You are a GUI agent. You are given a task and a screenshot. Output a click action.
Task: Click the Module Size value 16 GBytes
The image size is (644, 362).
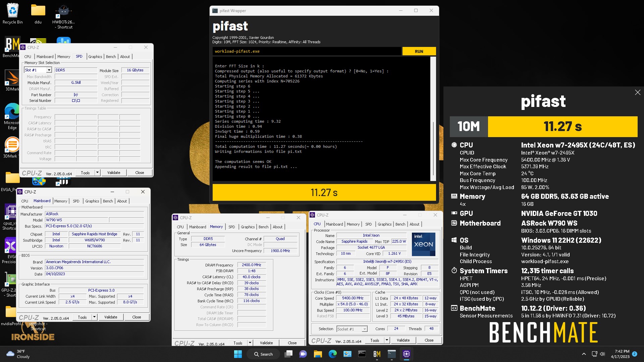coord(135,70)
